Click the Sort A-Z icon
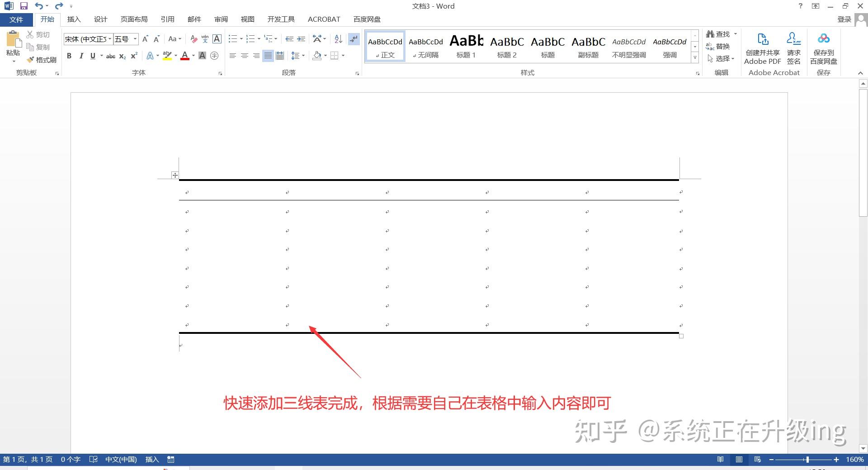This screenshot has height=470, width=868. (x=338, y=39)
